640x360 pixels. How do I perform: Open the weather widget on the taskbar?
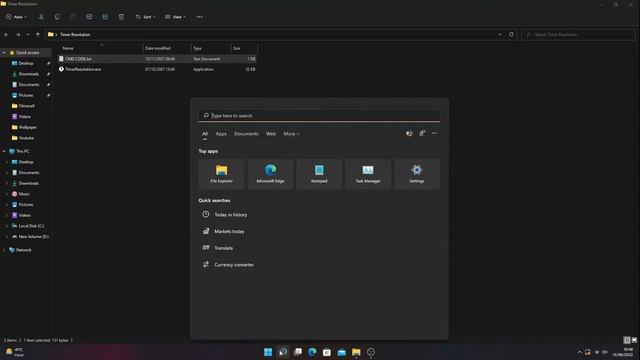(x=14, y=352)
